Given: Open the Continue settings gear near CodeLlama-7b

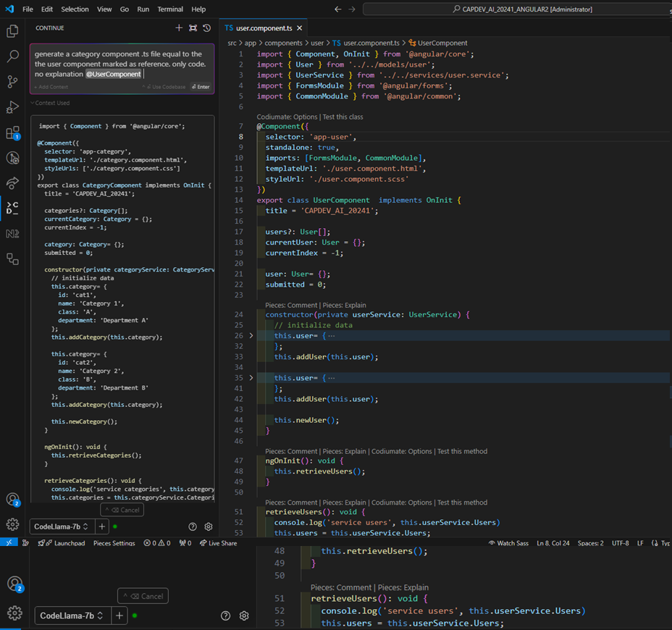Looking at the screenshot, I should [209, 526].
